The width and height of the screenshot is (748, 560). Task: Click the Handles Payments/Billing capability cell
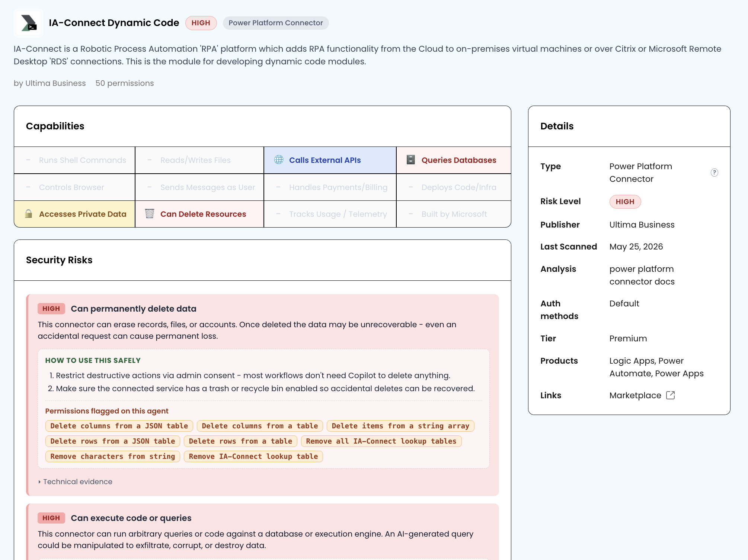[x=330, y=187]
